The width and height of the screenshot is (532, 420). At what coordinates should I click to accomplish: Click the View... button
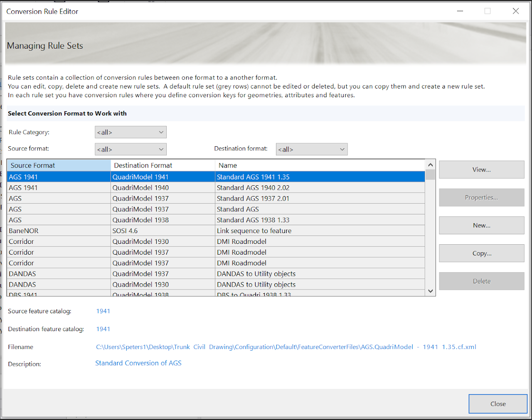pos(482,169)
